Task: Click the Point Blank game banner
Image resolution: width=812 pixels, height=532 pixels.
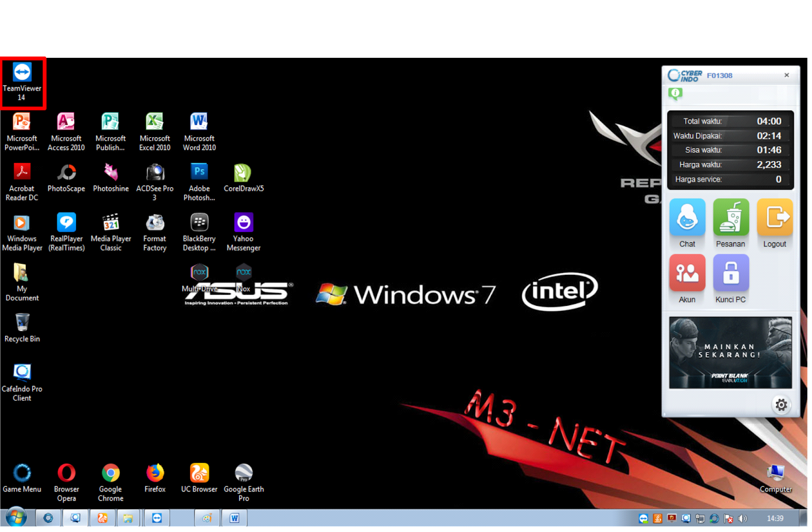Action: point(730,353)
